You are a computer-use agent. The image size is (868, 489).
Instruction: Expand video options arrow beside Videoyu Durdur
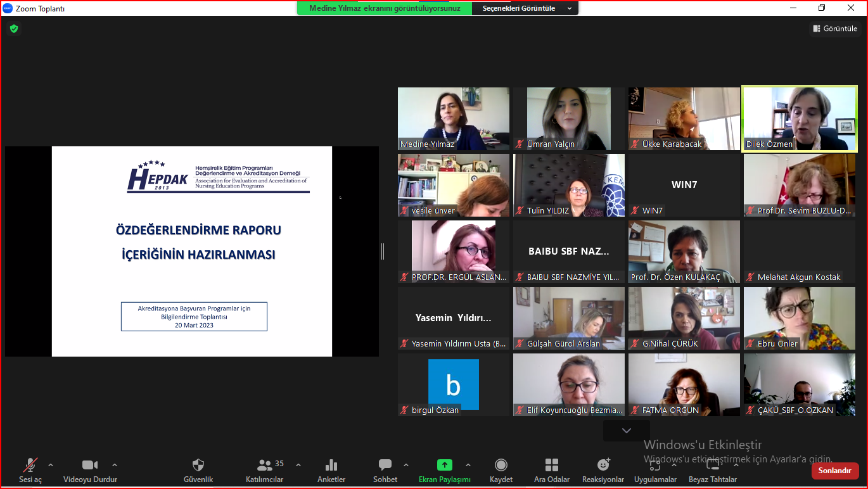point(115,464)
